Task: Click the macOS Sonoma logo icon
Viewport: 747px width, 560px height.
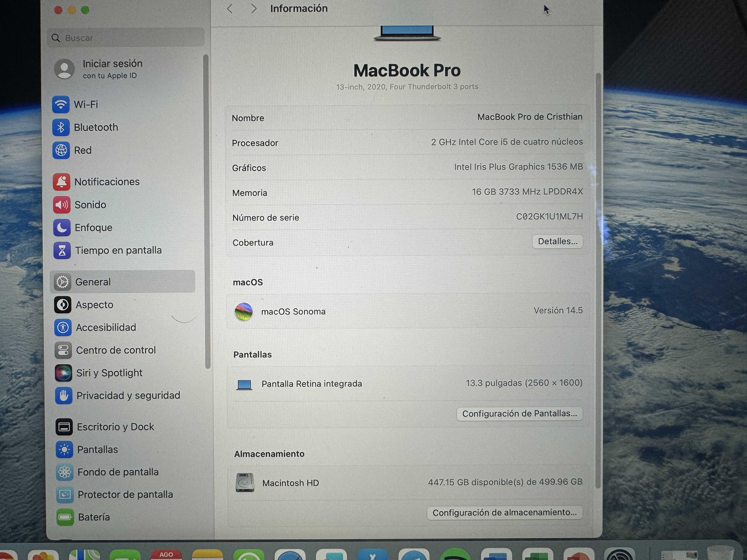Action: pyautogui.click(x=243, y=311)
